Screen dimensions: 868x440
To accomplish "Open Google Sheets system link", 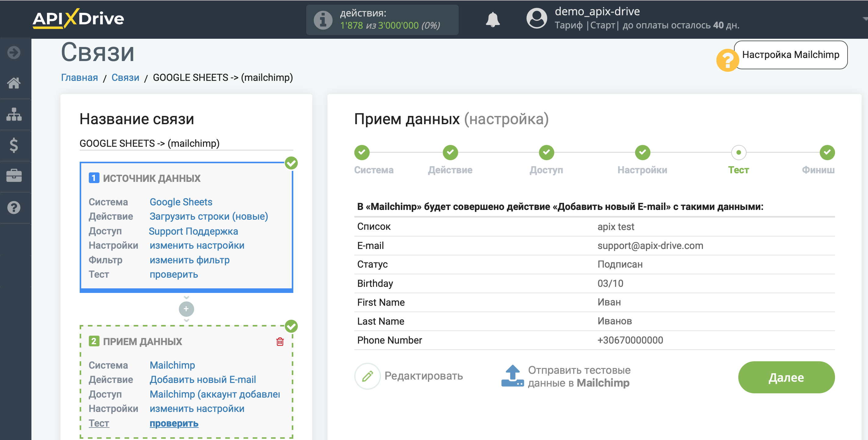I will [181, 202].
